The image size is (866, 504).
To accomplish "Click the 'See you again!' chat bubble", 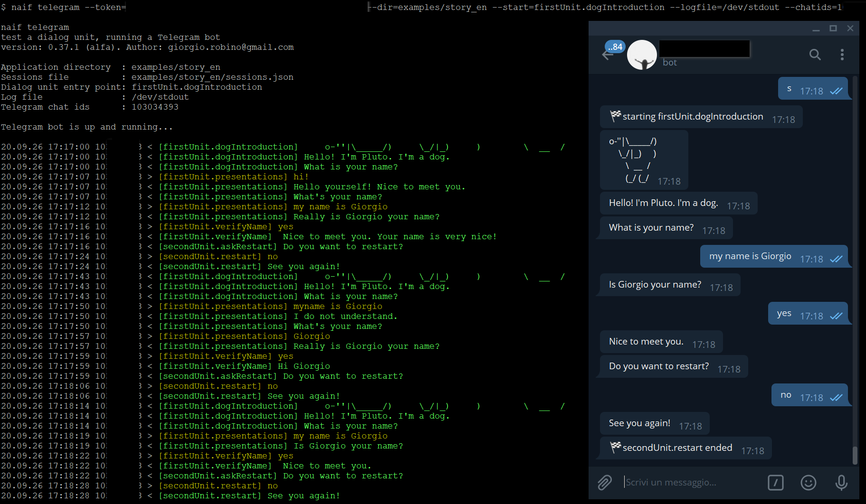I will (x=655, y=423).
